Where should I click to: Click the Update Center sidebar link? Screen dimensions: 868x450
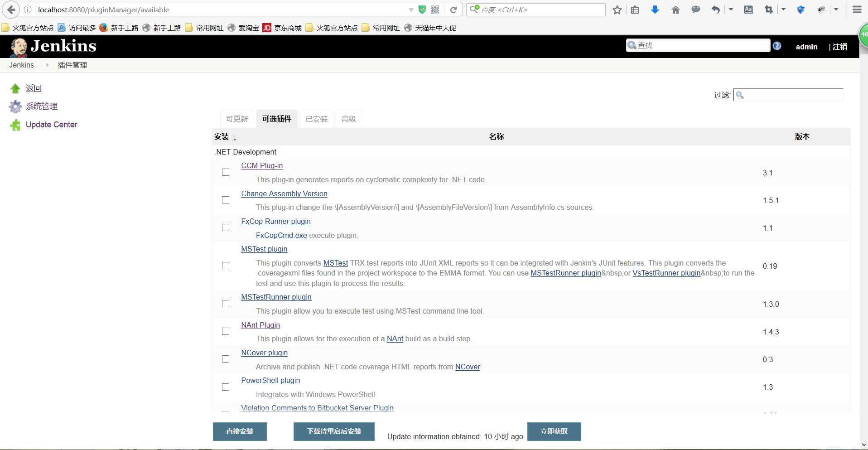(51, 125)
